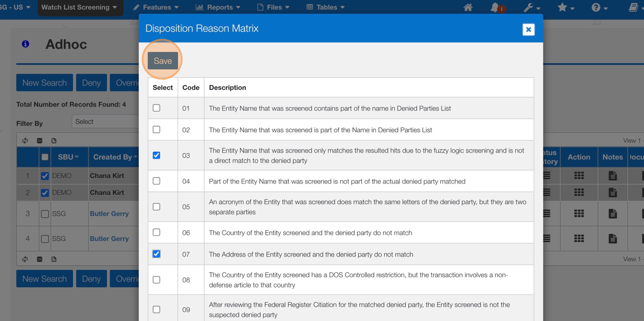
Task: Select the code 04 description text
Action: point(337,181)
